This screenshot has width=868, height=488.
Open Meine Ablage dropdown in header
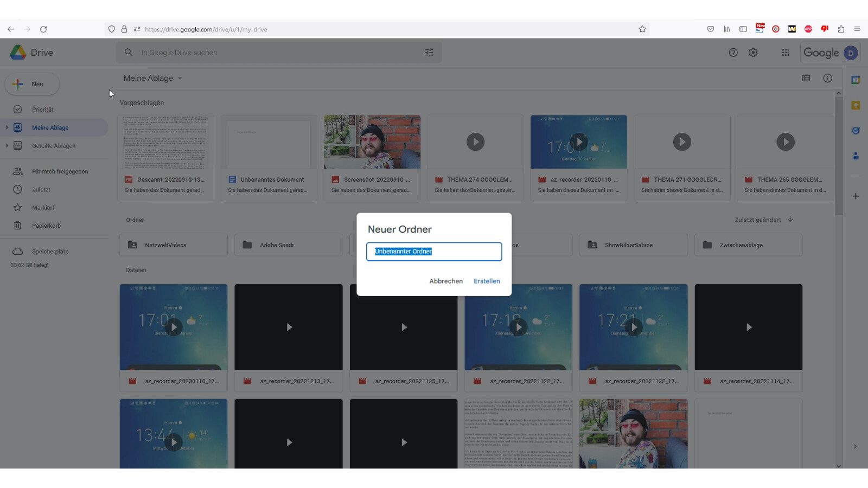point(180,78)
